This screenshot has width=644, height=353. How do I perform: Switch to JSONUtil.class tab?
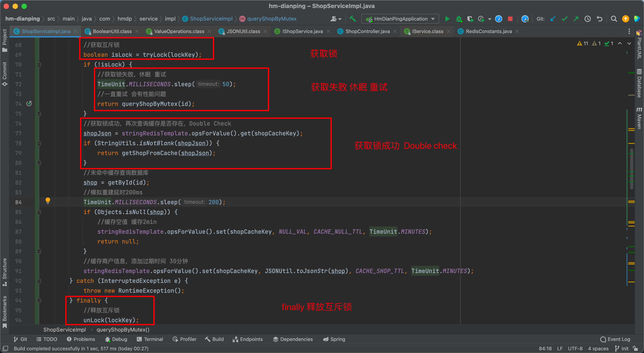tap(243, 31)
